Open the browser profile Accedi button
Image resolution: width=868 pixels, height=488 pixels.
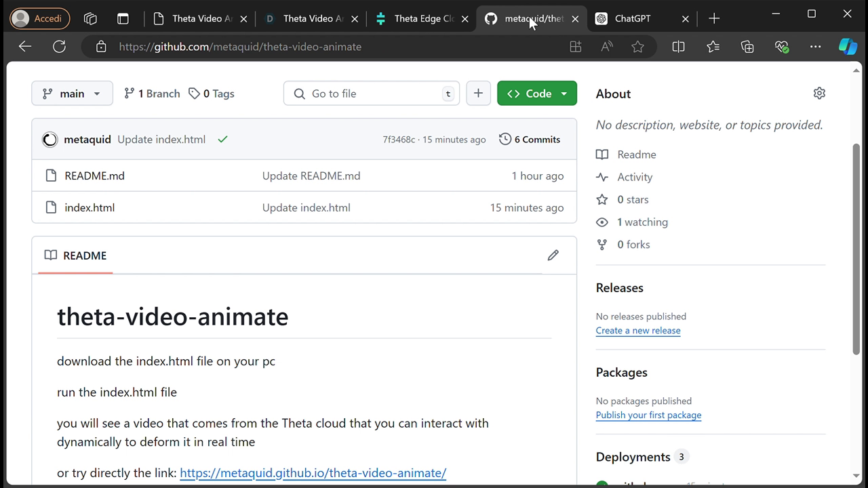[40, 18]
